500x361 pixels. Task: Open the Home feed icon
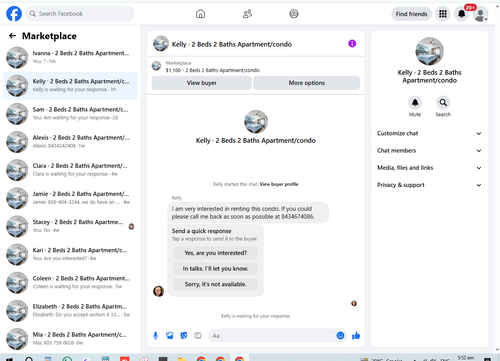(x=200, y=14)
